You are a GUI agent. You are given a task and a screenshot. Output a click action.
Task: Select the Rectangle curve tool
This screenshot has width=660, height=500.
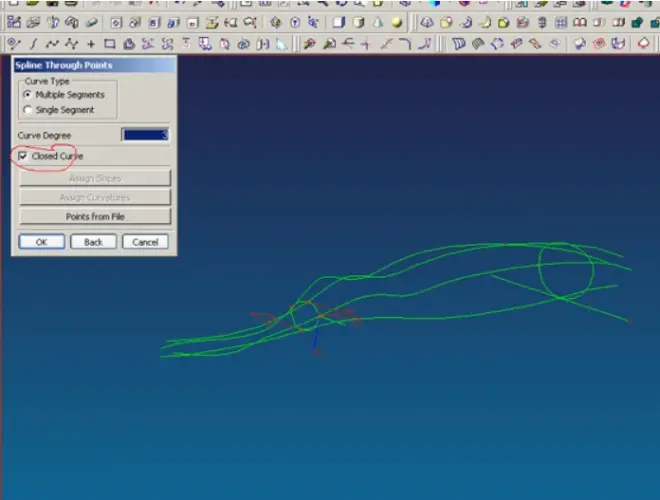(109, 43)
